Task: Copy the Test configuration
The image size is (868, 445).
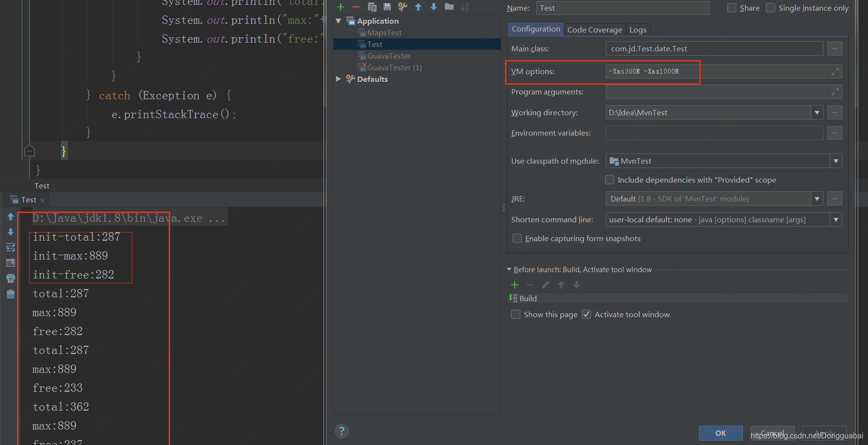Action: coord(372,7)
